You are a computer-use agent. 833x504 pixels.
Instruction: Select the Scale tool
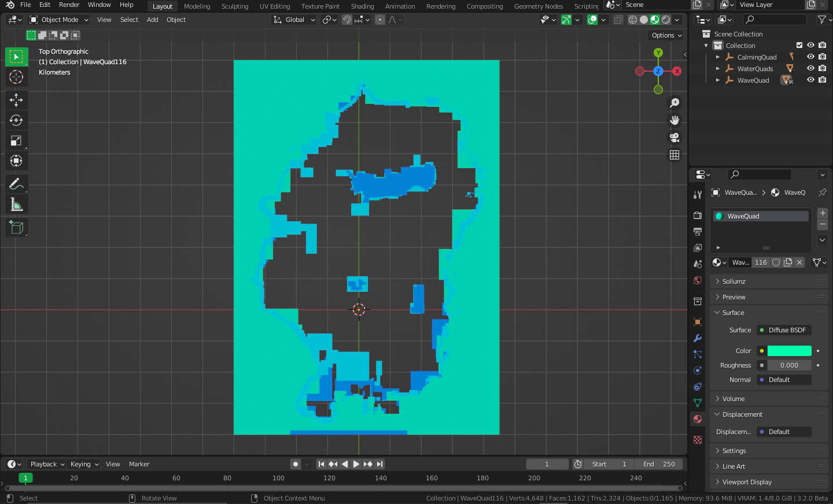point(16,140)
